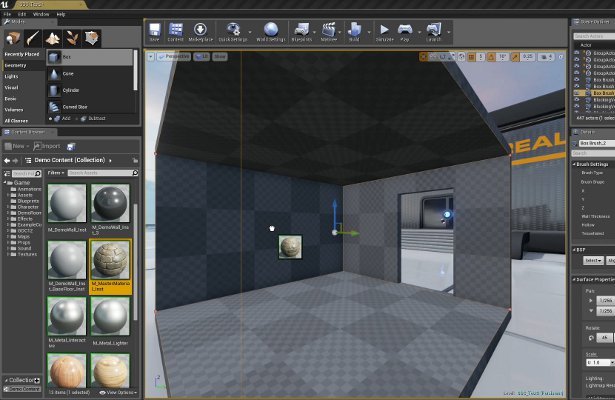
Task: Click the Build toolbar icon
Action: (x=354, y=32)
